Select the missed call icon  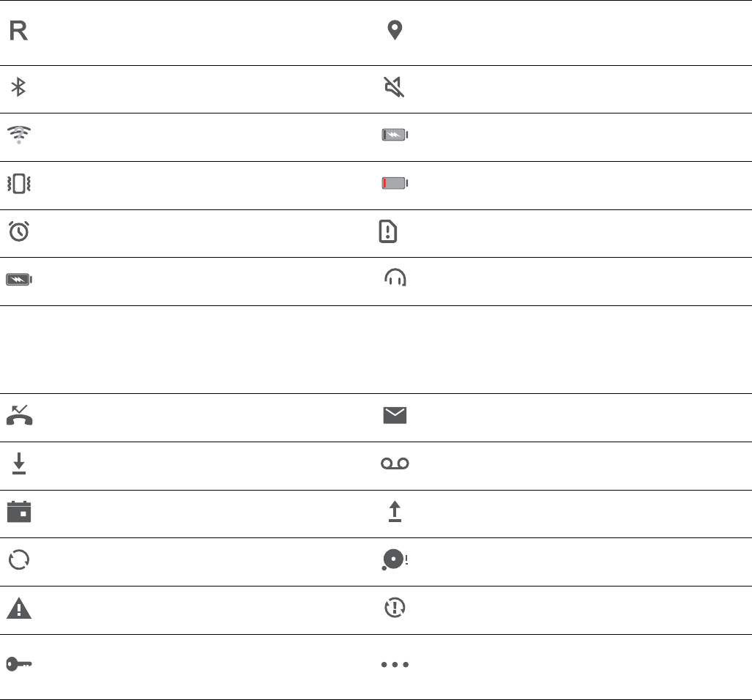(19, 415)
